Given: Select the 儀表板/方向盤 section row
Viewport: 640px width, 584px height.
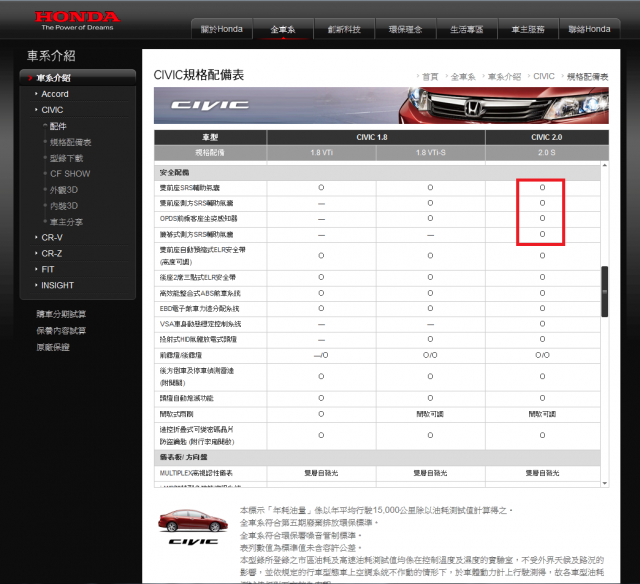Looking at the screenshot, I should click(x=377, y=457).
